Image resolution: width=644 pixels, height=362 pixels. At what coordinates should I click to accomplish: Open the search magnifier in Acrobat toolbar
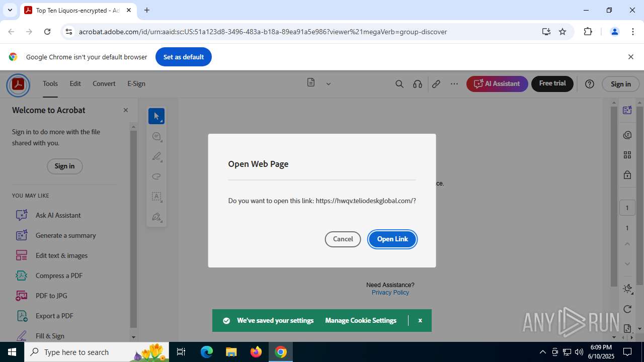click(x=399, y=84)
